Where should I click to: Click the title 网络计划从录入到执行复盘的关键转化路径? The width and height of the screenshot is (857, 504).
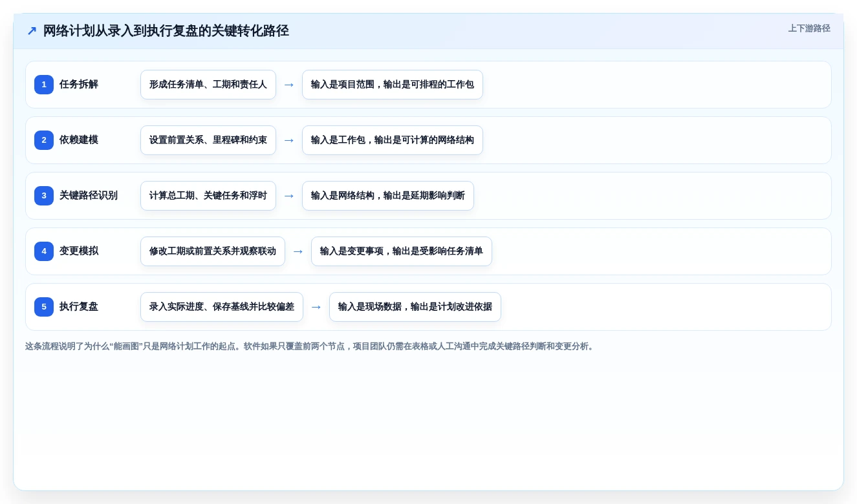(166, 31)
